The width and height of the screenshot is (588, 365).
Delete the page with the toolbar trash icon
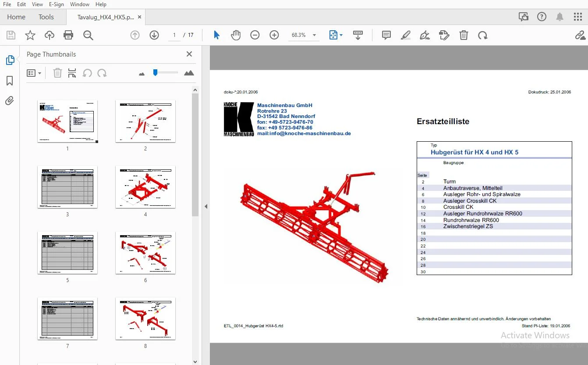(464, 35)
